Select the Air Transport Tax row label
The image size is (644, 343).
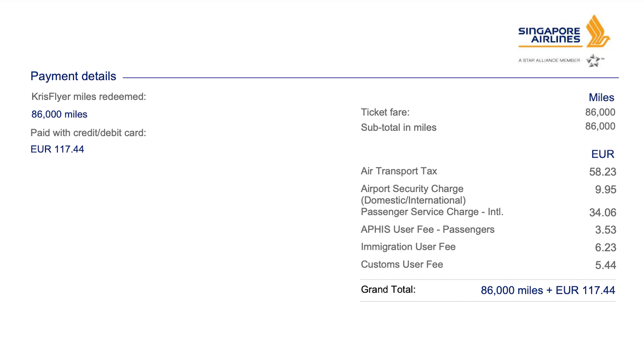tap(399, 171)
